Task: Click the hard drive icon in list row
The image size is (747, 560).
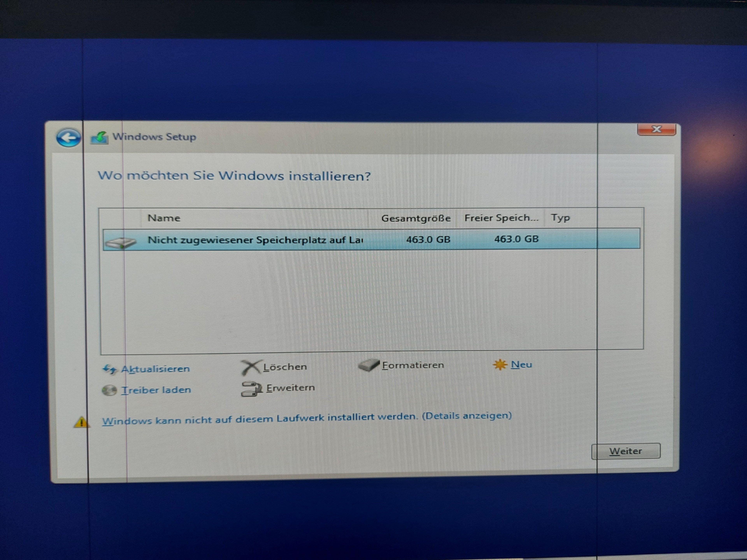Action: [121, 242]
